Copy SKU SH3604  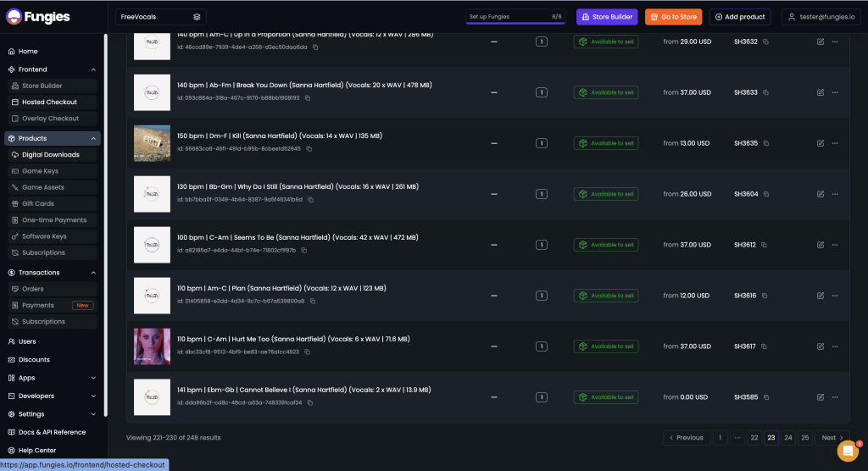point(766,194)
